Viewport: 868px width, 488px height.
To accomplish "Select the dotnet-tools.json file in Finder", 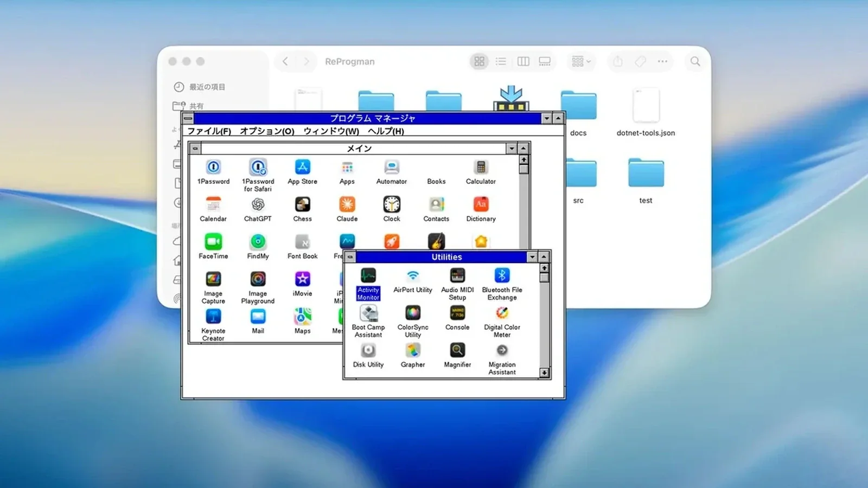I will click(646, 106).
